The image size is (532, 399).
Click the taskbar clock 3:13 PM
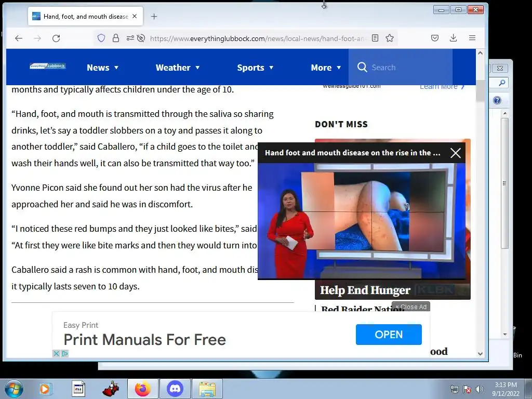click(x=506, y=385)
